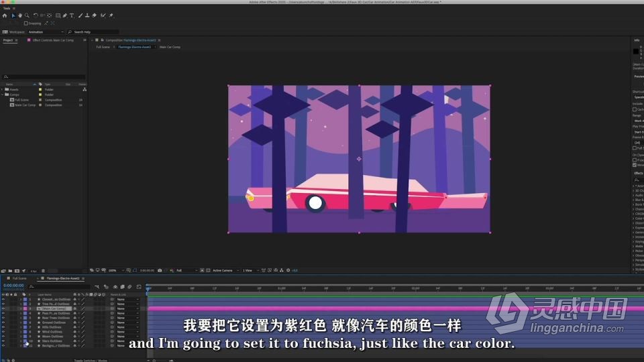
Task: Select the Puppet Pin tool
Action: pyautogui.click(x=111, y=15)
